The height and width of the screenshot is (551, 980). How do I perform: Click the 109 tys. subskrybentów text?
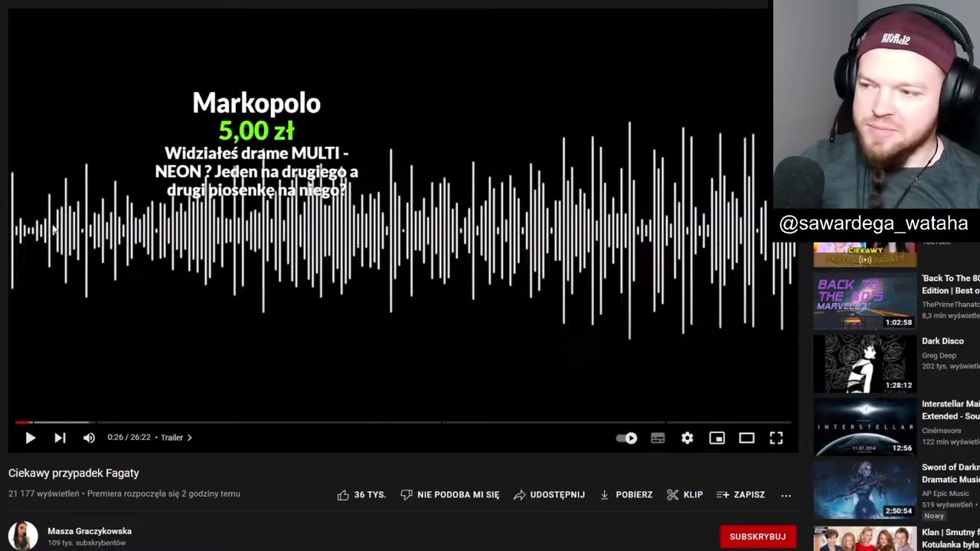pyautogui.click(x=87, y=543)
